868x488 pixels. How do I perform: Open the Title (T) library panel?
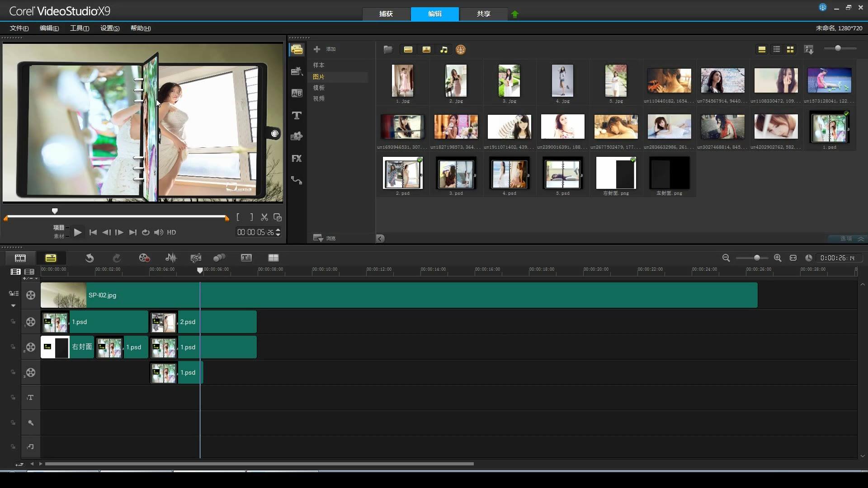(x=297, y=116)
